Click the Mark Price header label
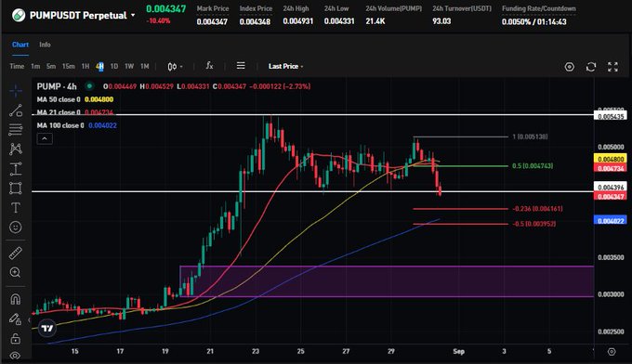 [x=213, y=8]
